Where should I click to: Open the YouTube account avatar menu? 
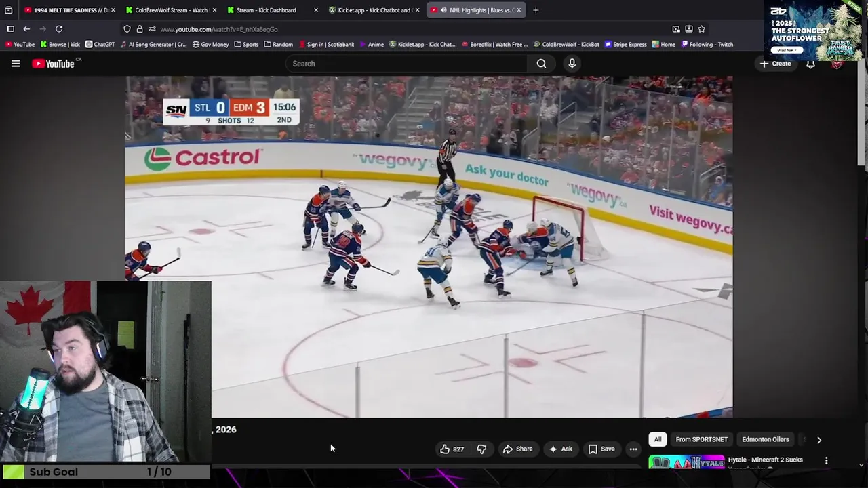point(837,64)
